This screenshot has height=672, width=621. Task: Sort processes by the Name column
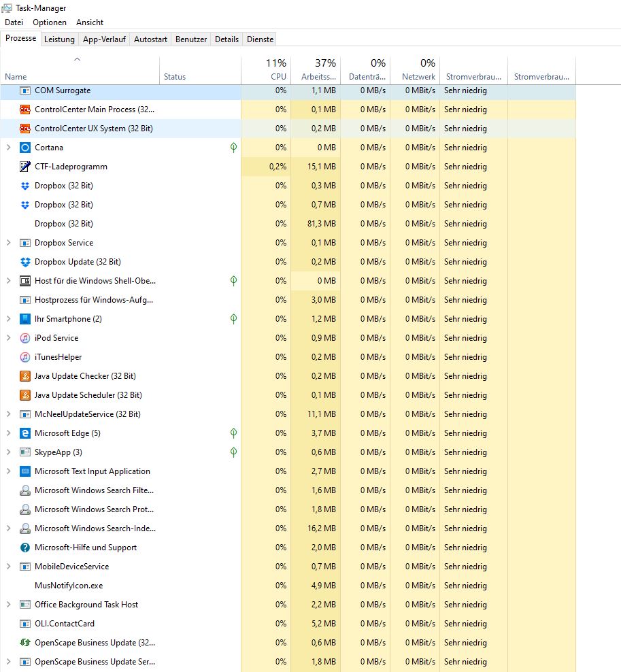coord(80,70)
